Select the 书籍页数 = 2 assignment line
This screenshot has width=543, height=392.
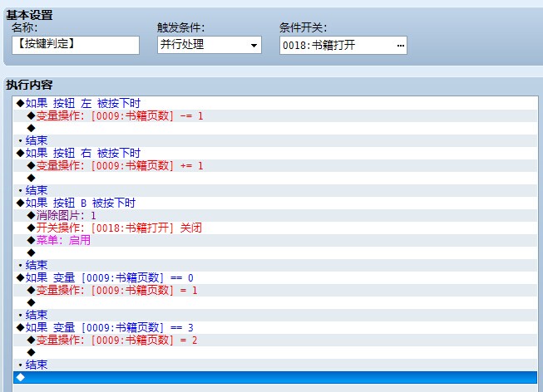tap(275, 341)
